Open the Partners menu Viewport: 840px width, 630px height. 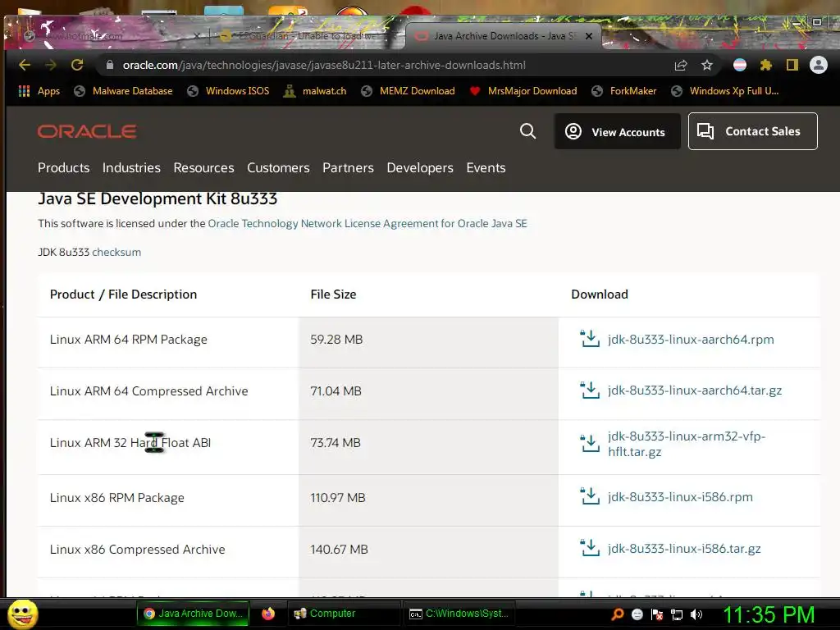[348, 167]
